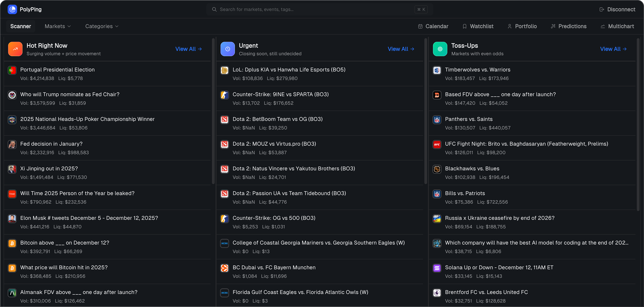Click the Toss-Ups target icon
Viewport: 644px width, 307px height.
(440, 49)
